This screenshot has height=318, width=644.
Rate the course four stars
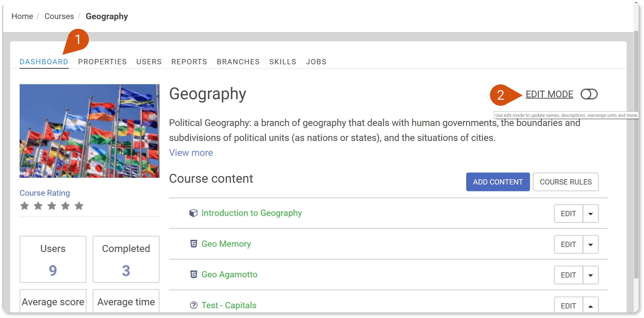(x=65, y=206)
